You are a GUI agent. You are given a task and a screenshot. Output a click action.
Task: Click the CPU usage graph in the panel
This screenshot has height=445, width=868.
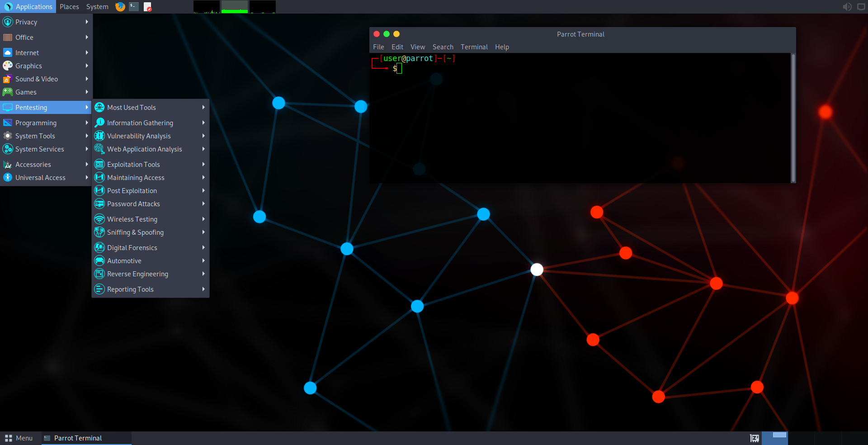coord(207,7)
